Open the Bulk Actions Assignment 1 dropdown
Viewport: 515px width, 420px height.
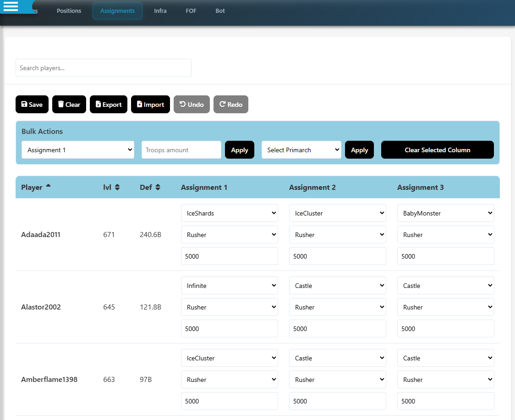(78, 150)
